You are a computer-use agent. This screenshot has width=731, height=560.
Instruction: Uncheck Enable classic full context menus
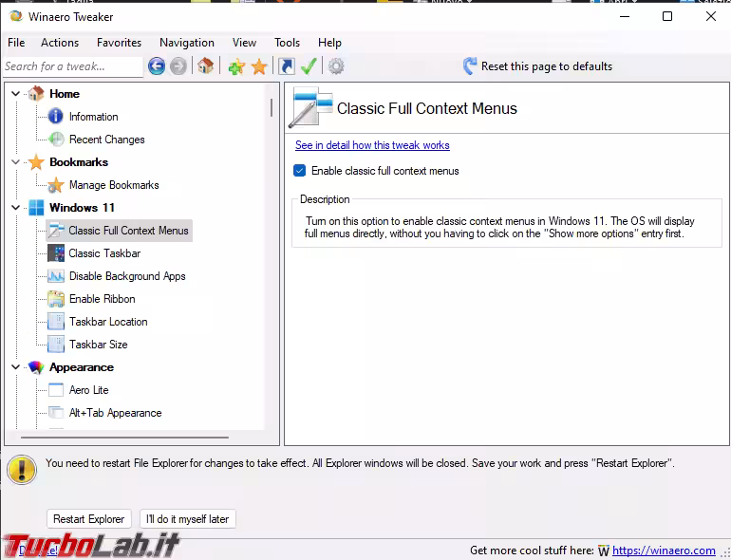[x=300, y=171]
